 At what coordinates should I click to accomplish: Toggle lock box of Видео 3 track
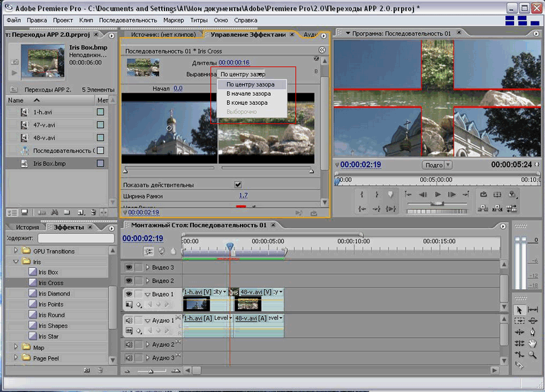click(138, 267)
